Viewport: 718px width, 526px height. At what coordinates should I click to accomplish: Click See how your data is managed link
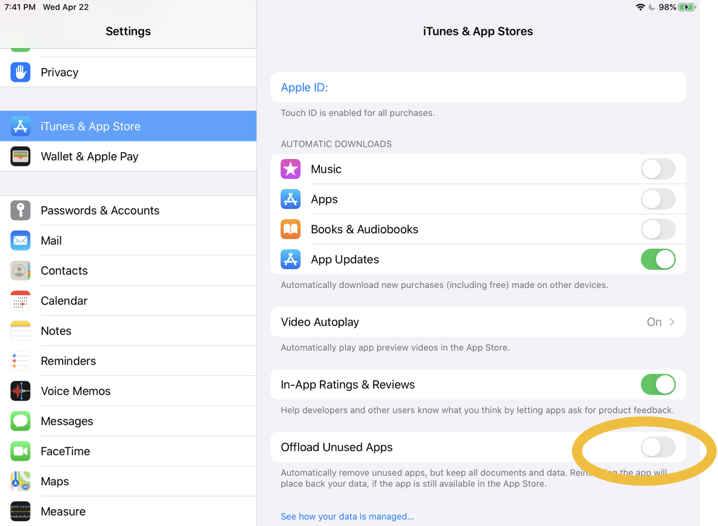coord(347,517)
